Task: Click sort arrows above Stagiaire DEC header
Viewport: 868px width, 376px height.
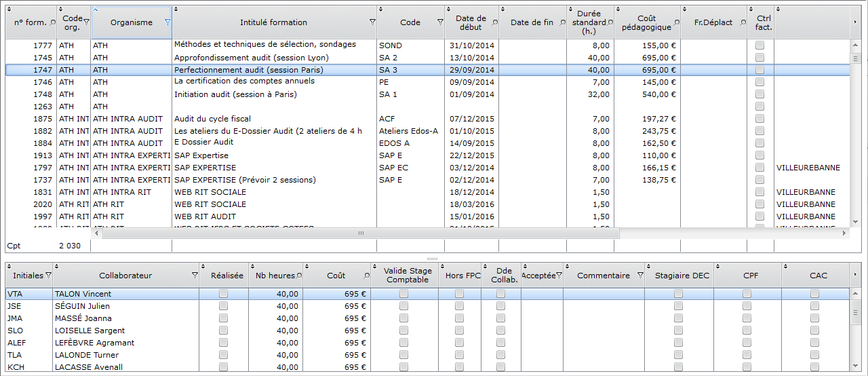Action: tap(648, 266)
